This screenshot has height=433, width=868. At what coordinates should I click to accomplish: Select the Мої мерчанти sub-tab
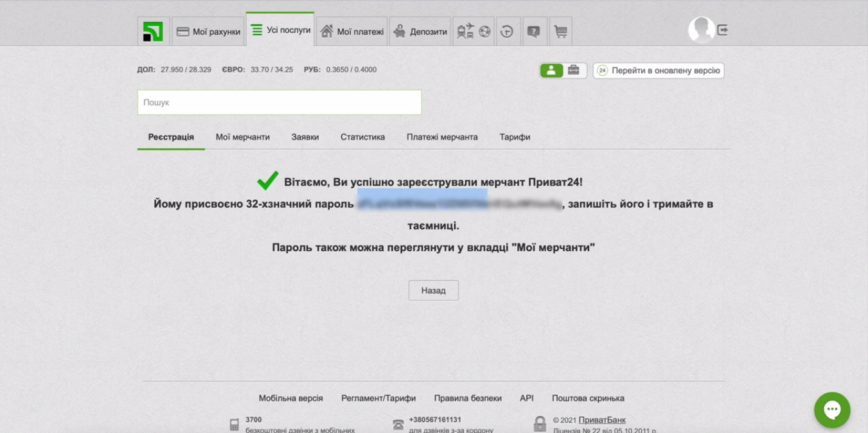243,137
